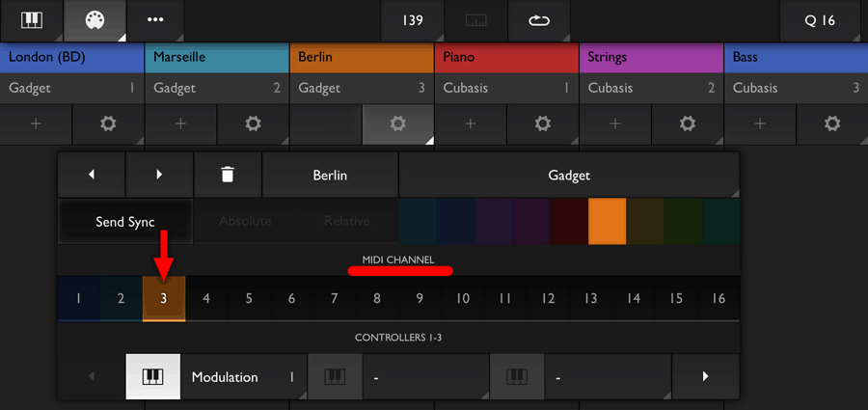Pick the dark blue track color swatch
This screenshot has width=868, height=410.
point(455,222)
